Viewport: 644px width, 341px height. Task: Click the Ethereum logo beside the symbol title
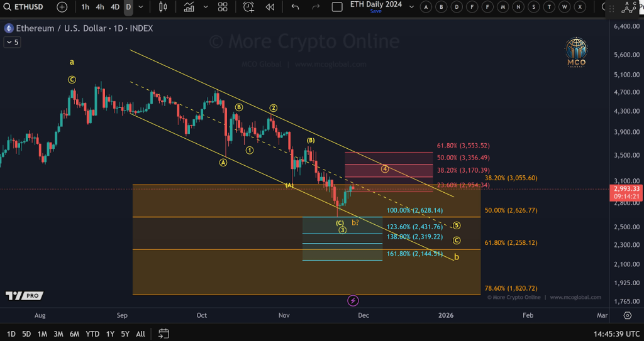pyautogui.click(x=9, y=28)
